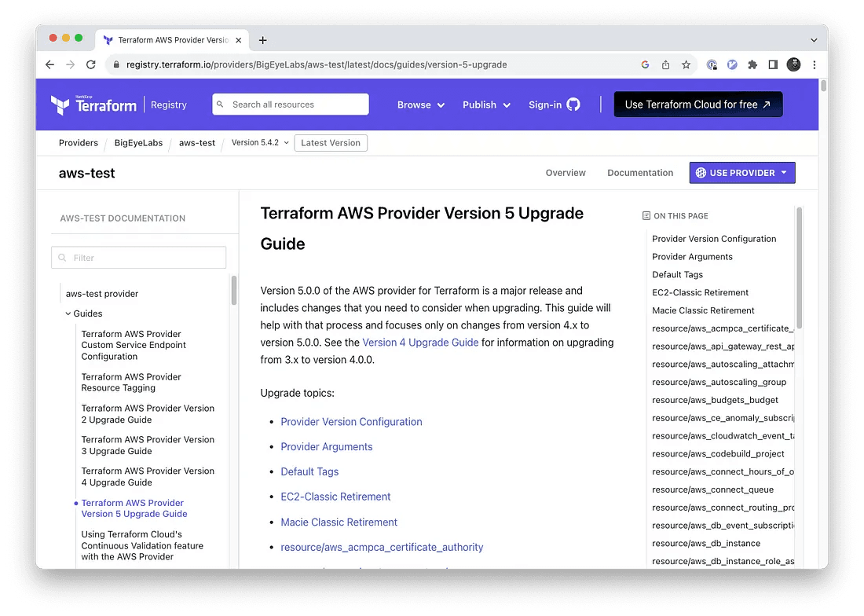Jump to resource/aws_autoscaling_group in On This Page
The height and width of the screenshot is (616, 864).
719,382
